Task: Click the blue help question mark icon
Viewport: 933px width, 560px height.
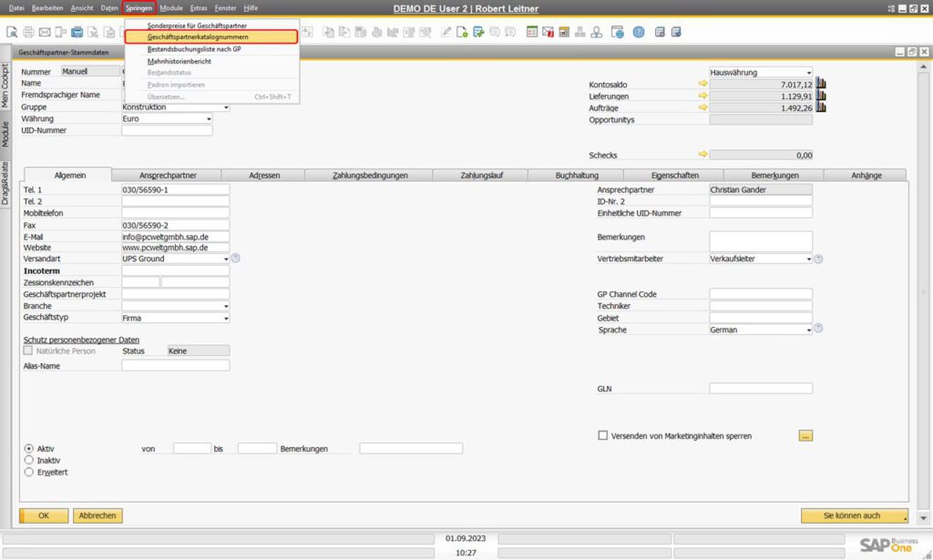Action: coord(638,32)
